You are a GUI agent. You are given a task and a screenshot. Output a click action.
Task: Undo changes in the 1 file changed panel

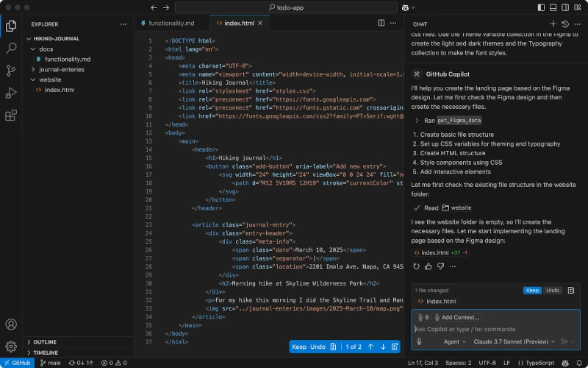[x=553, y=290]
